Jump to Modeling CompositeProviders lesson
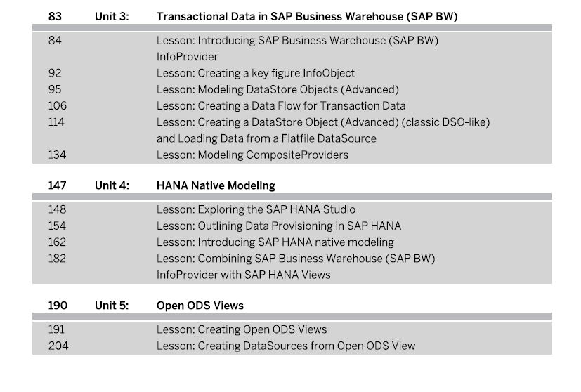 pyautogui.click(x=252, y=155)
